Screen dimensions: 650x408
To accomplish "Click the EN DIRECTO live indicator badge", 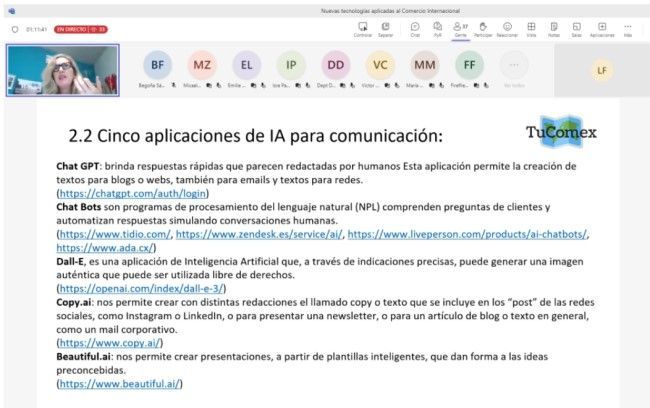I will tap(81, 29).
